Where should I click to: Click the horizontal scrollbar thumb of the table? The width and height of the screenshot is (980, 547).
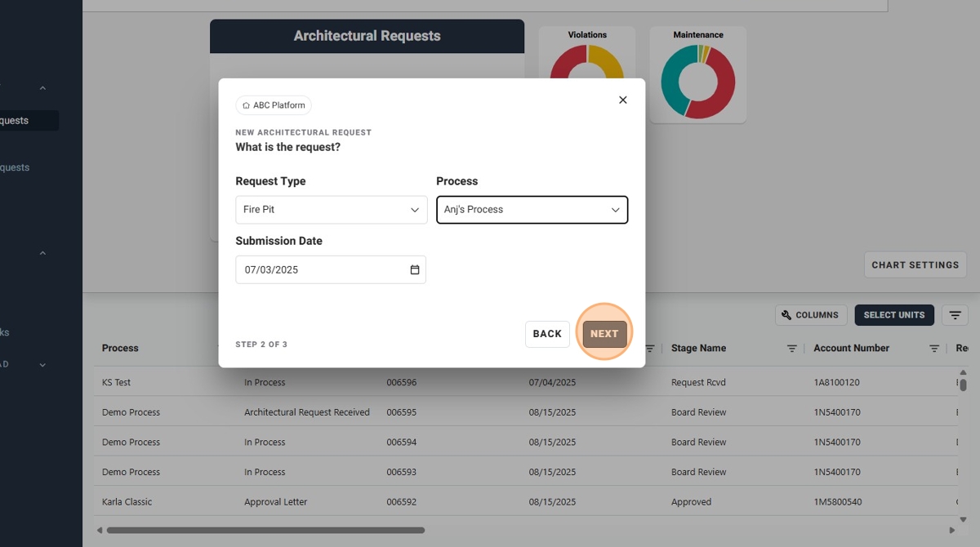265,530
